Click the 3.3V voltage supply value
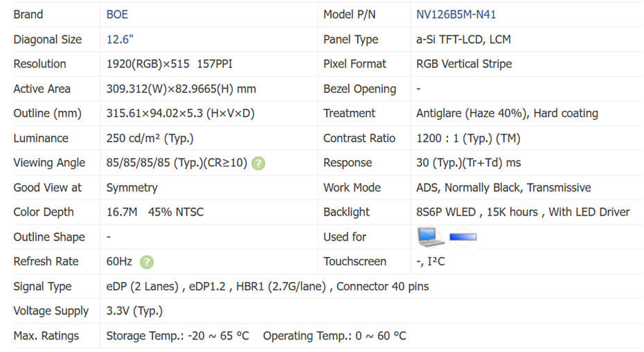644x352 pixels. point(134,311)
